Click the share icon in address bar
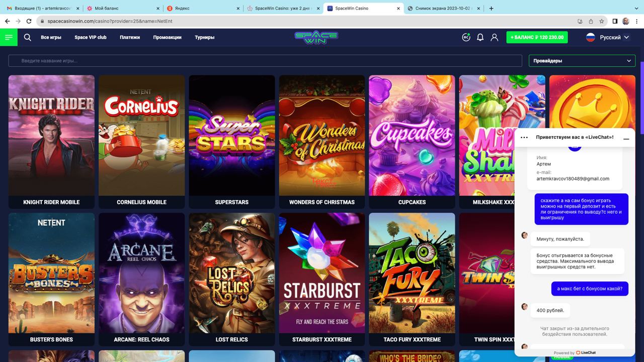This screenshot has width=644, height=362. (591, 21)
